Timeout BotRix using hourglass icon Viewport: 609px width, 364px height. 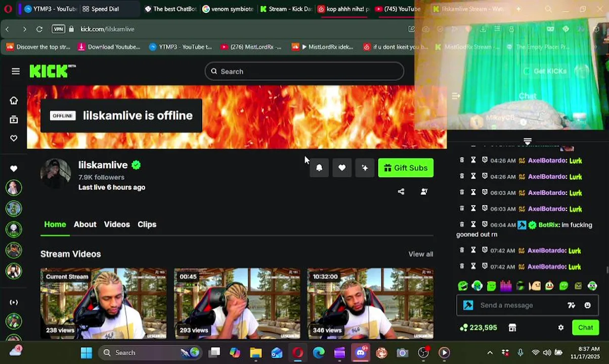click(473, 224)
